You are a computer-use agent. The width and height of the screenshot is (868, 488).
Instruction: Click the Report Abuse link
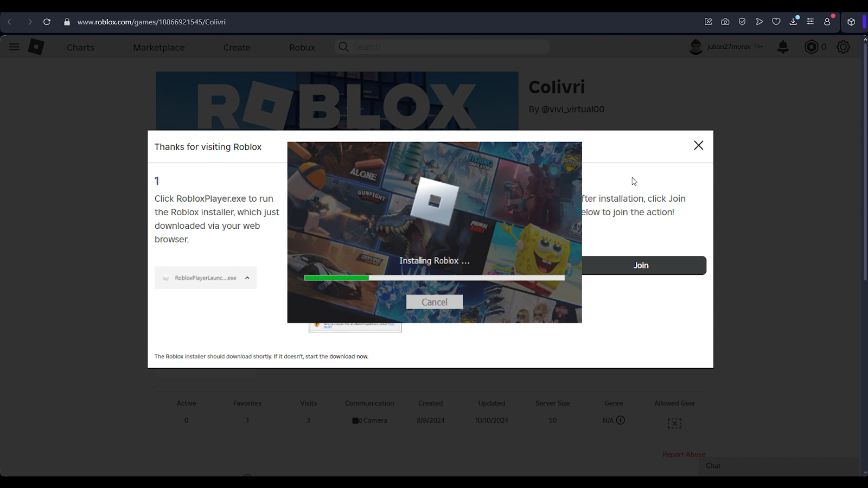(x=684, y=454)
